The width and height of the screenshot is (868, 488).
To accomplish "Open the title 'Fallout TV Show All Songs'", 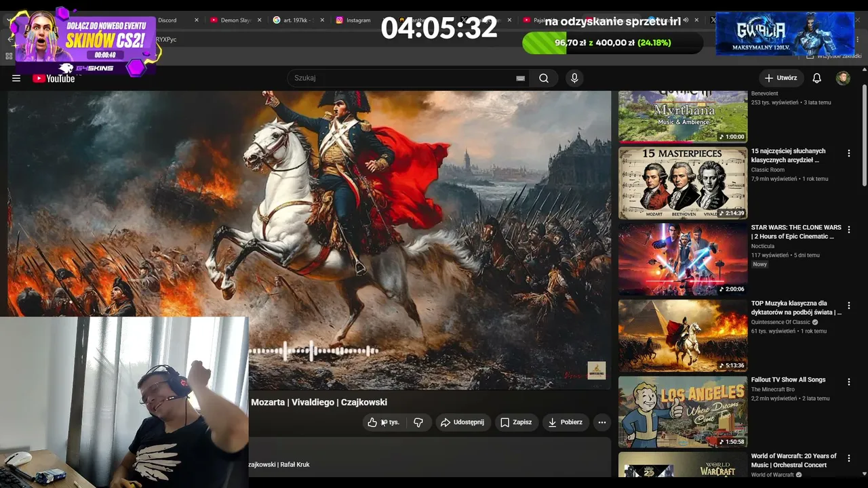I will point(789,380).
